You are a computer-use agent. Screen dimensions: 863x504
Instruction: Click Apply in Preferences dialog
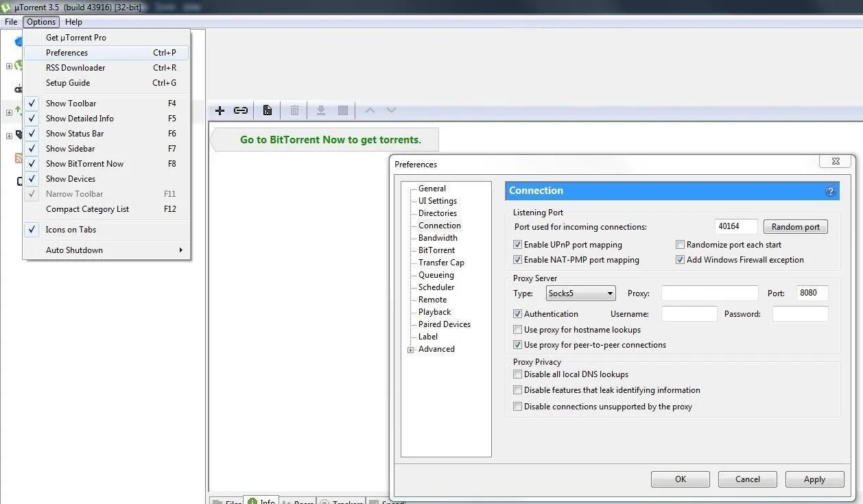tap(815, 479)
